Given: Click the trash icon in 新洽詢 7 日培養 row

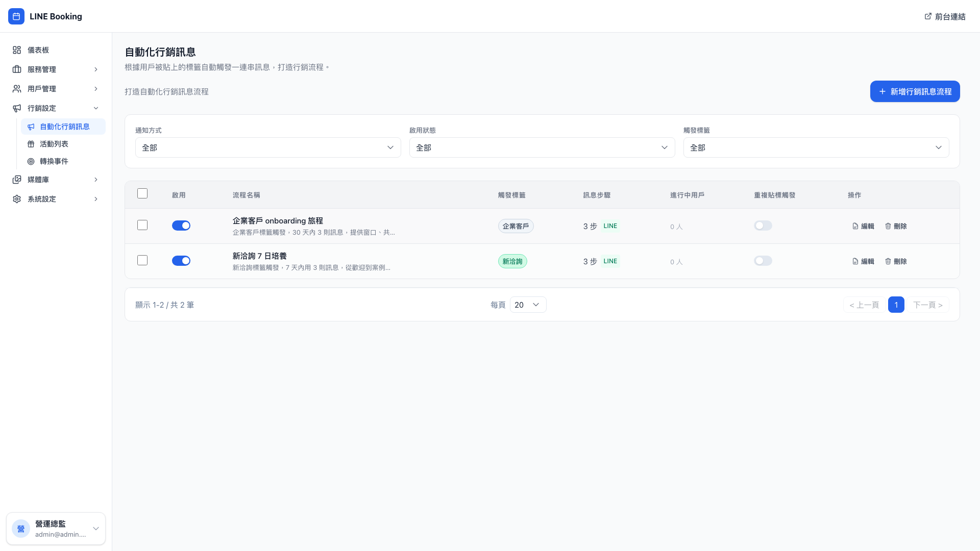Looking at the screenshot, I should point(888,261).
